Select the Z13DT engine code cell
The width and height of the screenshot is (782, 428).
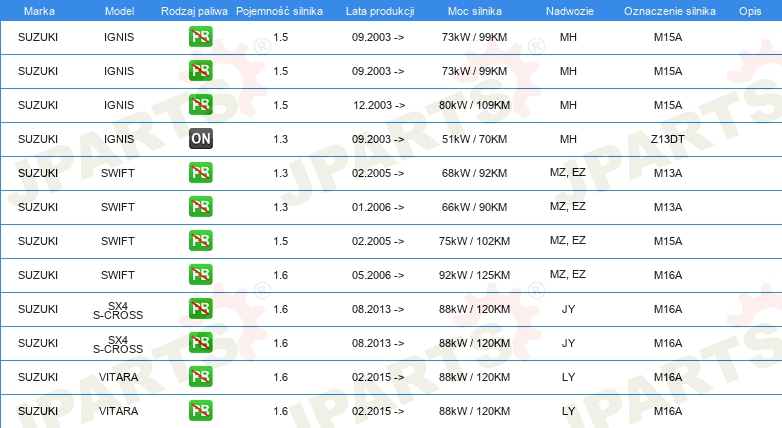667,139
